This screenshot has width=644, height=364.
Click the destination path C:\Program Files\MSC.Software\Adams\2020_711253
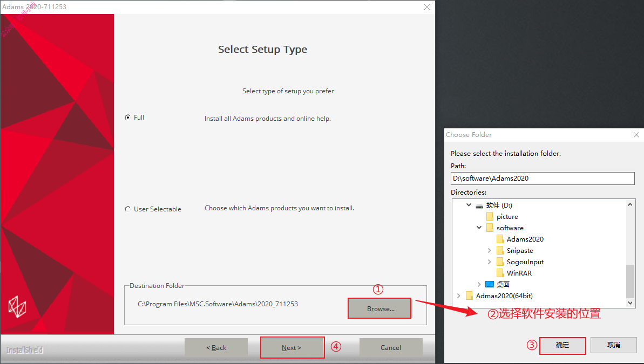coord(218,304)
